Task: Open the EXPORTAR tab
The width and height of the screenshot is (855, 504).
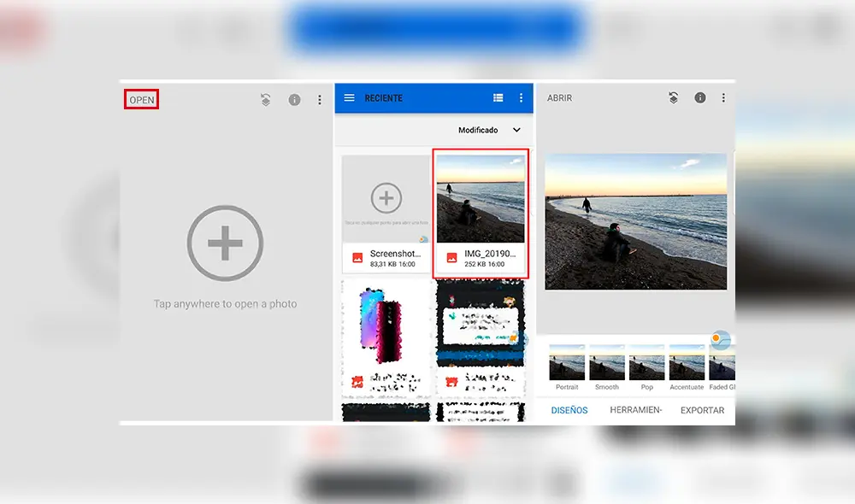Action: pyautogui.click(x=702, y=410)
